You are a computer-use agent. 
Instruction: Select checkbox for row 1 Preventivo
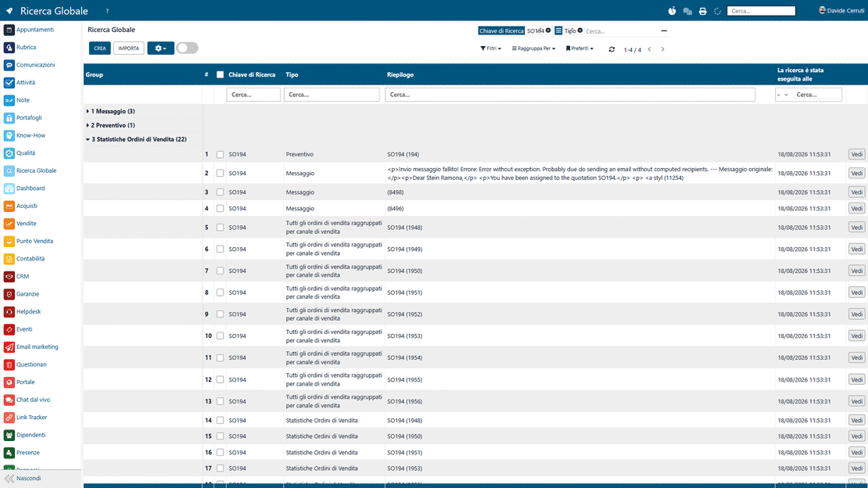click(x=220, y=155)
